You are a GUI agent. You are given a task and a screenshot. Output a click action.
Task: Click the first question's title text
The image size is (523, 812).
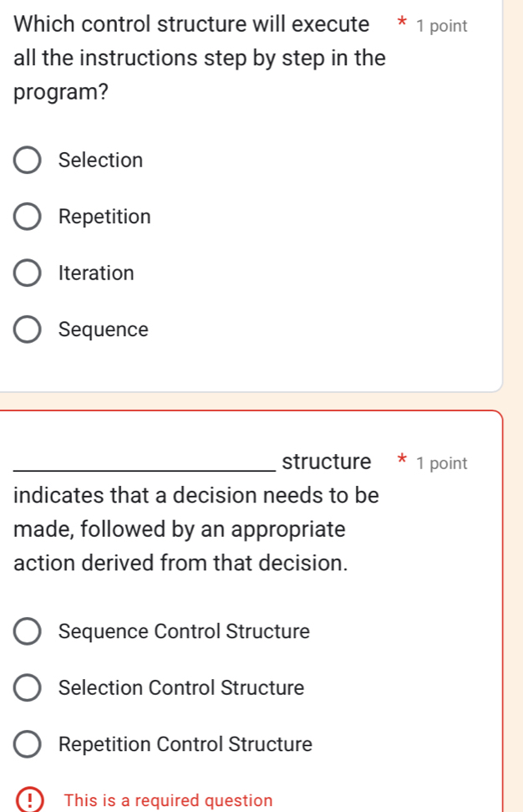[192, 58]
